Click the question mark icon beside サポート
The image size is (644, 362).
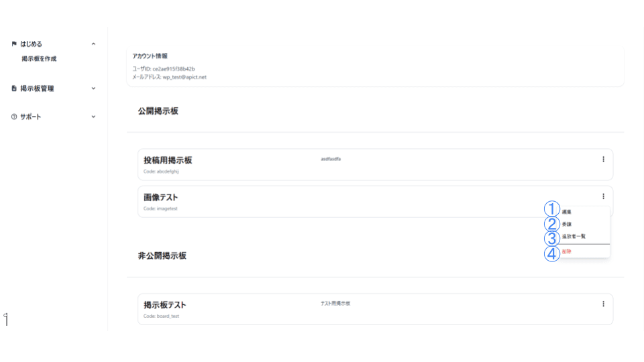[14, 117]
